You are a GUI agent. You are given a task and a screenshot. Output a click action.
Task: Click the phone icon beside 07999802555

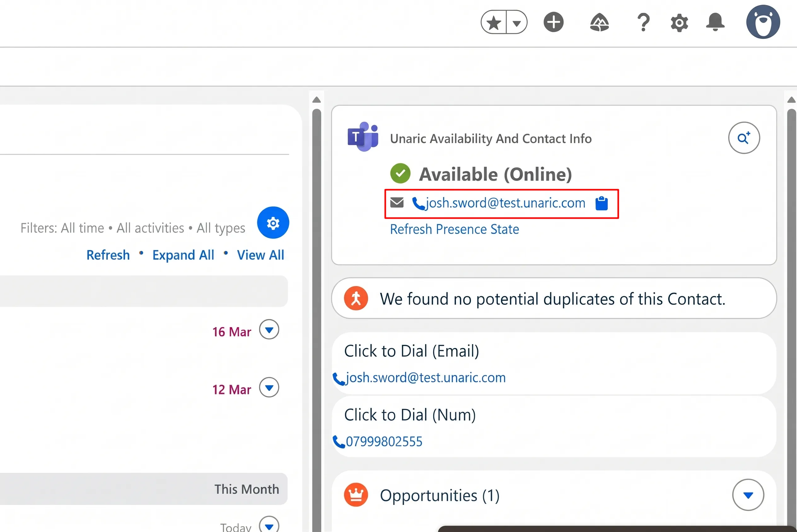coord(339,442)
